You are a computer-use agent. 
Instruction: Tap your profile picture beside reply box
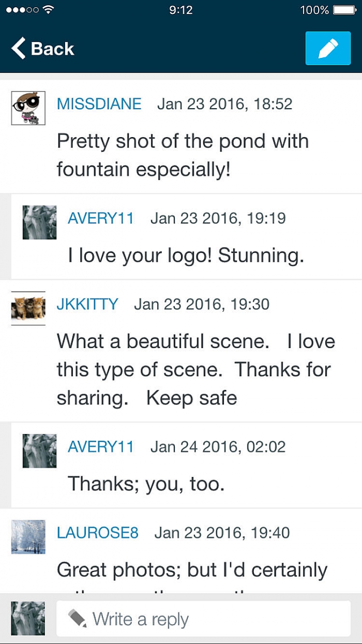(28, 619)
